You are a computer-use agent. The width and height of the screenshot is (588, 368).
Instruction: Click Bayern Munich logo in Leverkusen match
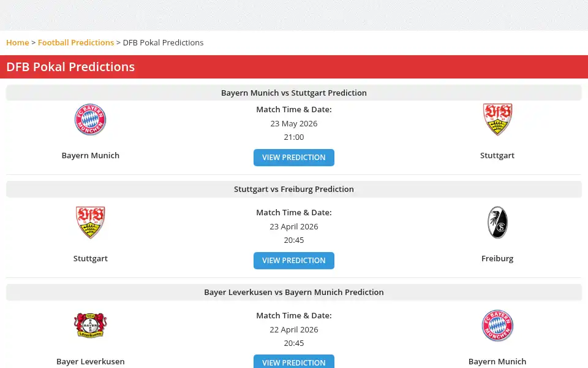pos(497,325)
